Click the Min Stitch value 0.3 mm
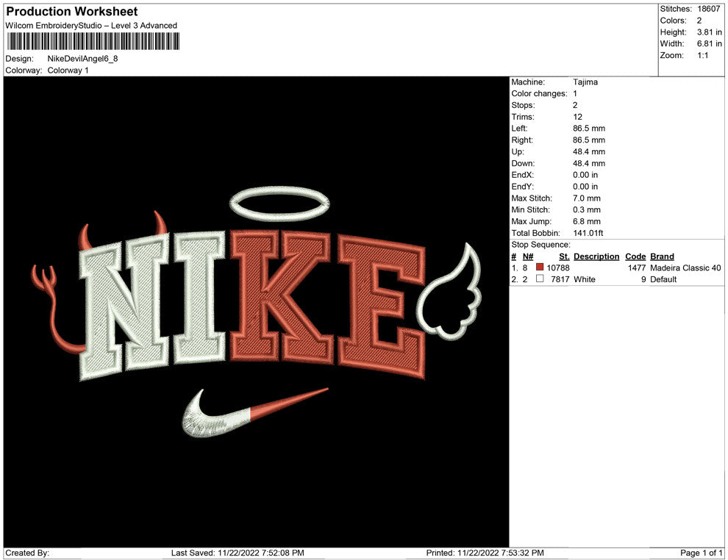The width and height of the screenshot is (728, 560). tap(586, 209)
